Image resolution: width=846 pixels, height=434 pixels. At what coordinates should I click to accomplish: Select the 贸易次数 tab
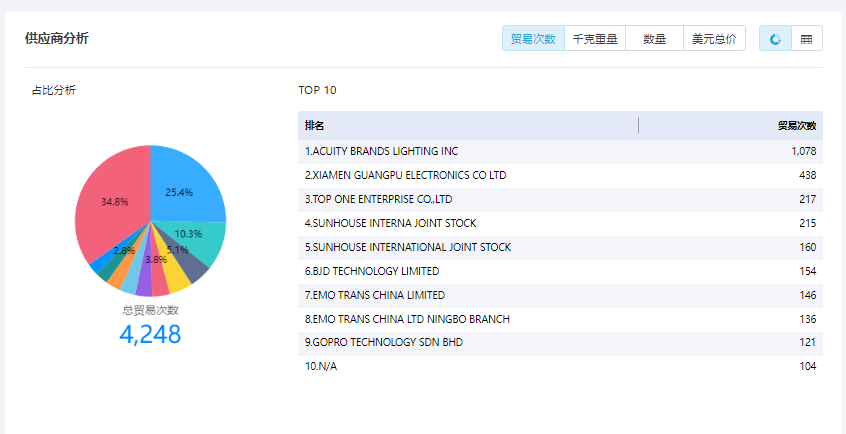coord(533,38)
